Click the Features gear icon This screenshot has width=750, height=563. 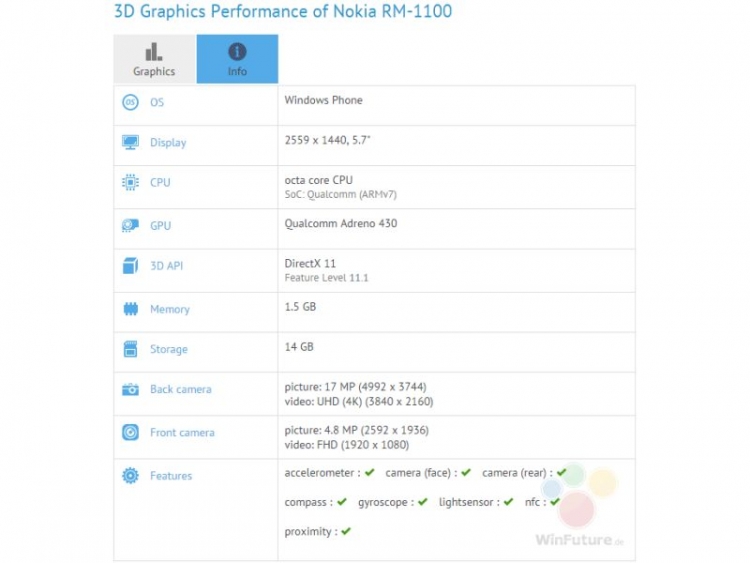pyautogui.click(x=130, y=476)
